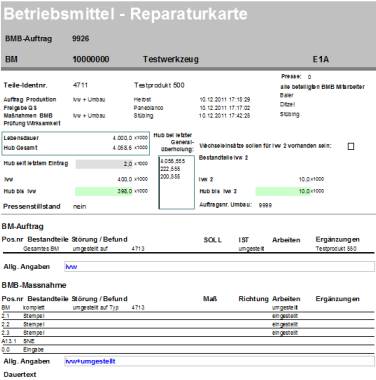Click the E1A code in the header
The image size is (376, 380).
[321, 59]
